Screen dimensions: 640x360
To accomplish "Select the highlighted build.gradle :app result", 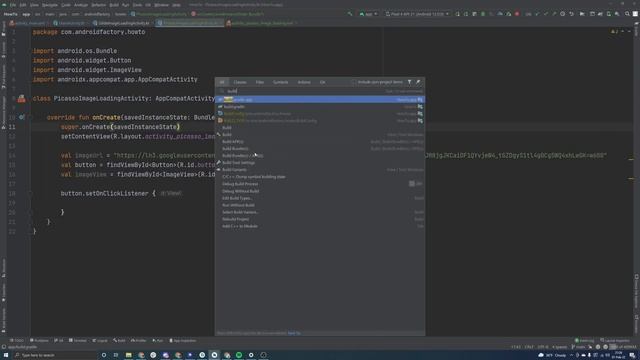I will point(320,100).
